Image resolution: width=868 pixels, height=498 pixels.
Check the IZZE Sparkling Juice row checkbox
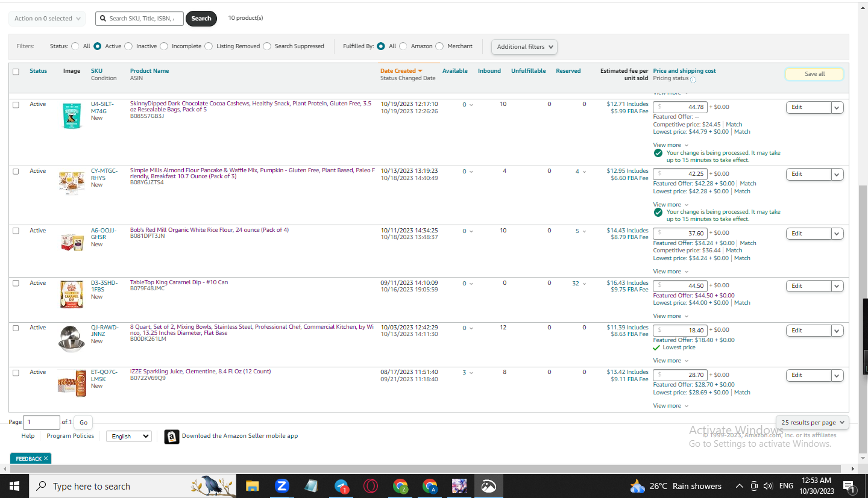16,372
